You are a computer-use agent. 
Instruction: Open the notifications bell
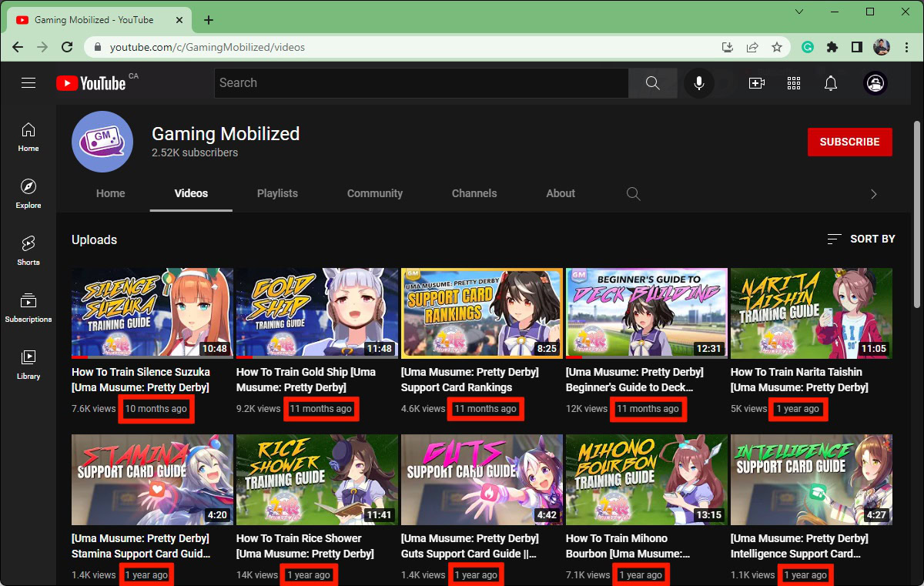tap(831, 83)
